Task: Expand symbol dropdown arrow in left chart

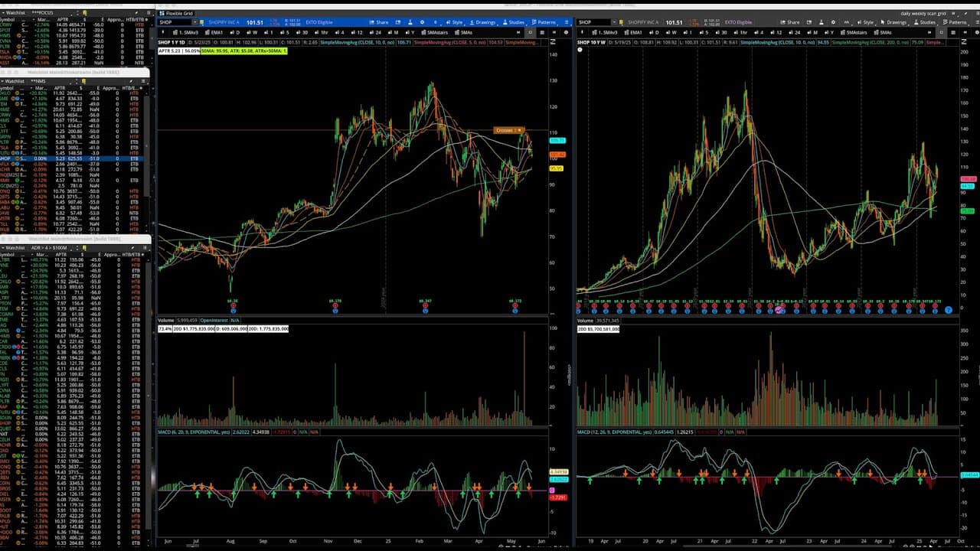Action: click(x=194, y=22)
